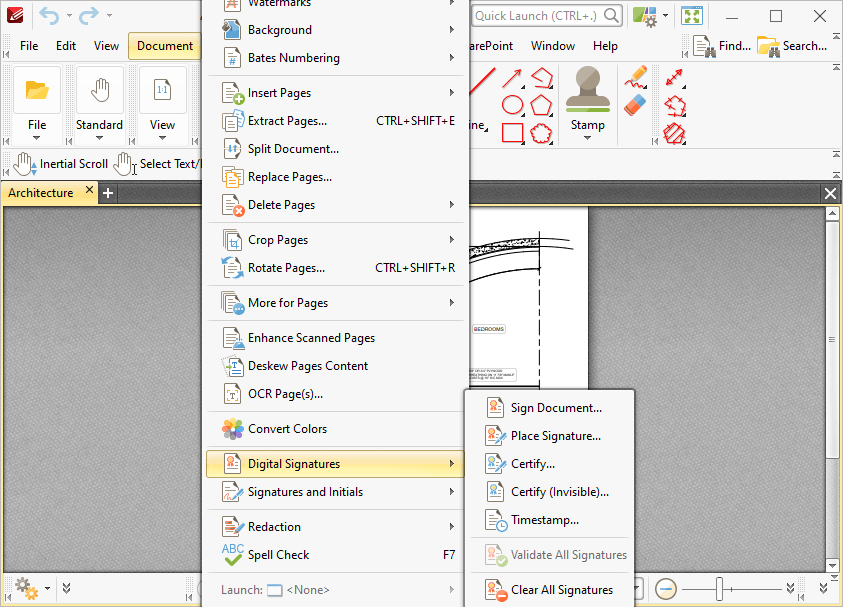
Task: Select the Stamp tool
Action: click(x=587, y=97)
